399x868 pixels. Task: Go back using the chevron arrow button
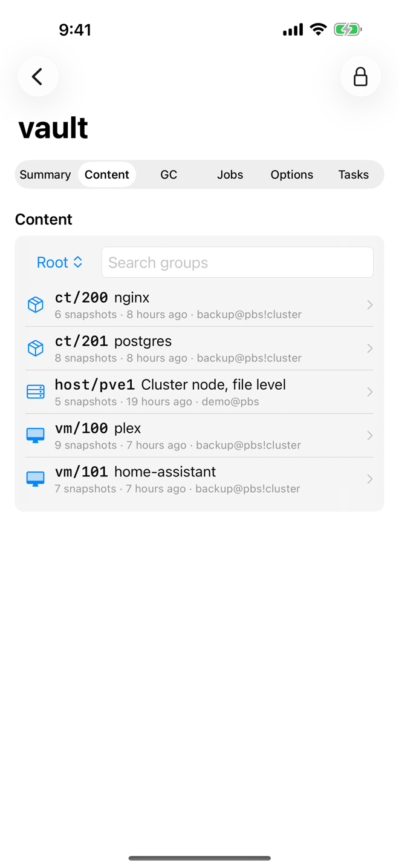tap(38, 76)
